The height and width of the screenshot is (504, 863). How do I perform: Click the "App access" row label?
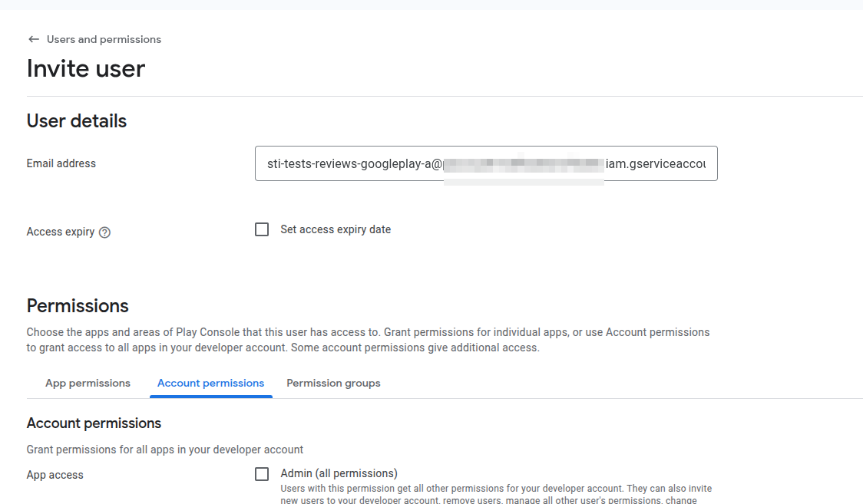(x=55, y=475)
